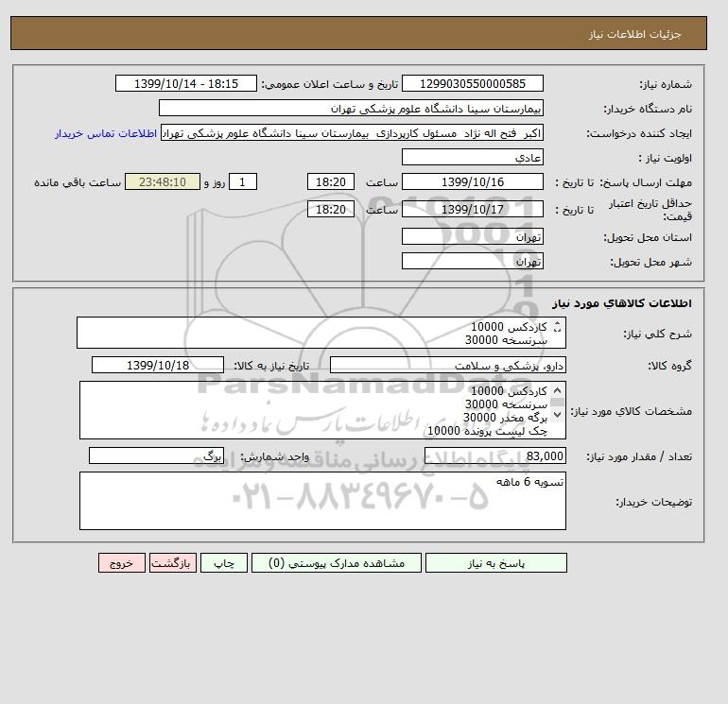Viewport: 728px width, 704px height.
Task: Click the quantity field 83,000
Action: pyautogui.click(x=494, y=455)
